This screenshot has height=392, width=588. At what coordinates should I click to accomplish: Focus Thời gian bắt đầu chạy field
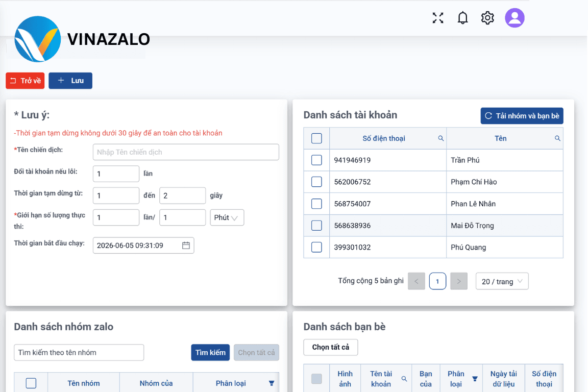click(143, 246)
